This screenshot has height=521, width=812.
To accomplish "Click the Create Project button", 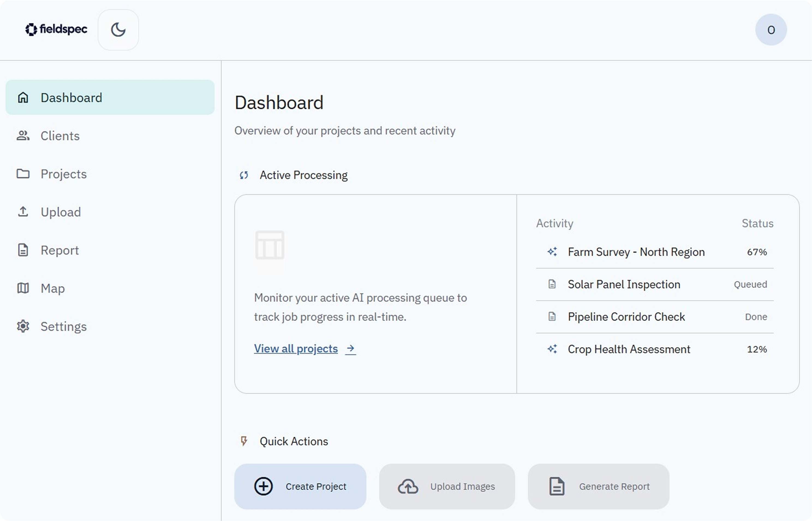I will pyautogui.click(x=300, y=487).
